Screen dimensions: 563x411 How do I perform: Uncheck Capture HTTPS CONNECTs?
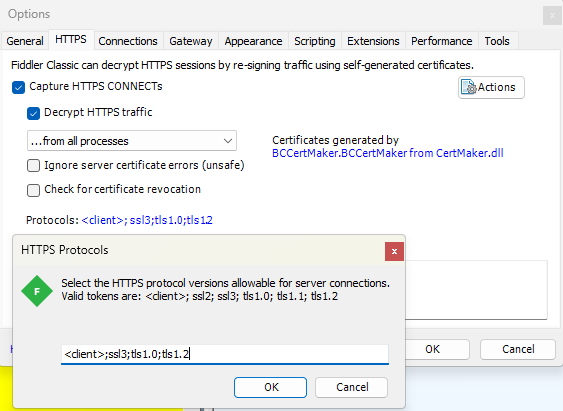point(18,87)
